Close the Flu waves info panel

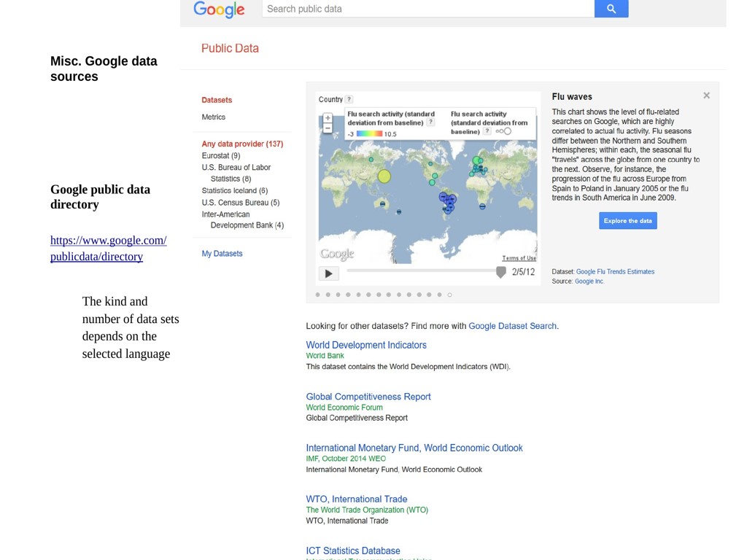pyautogui.click(x=706, y=96)
